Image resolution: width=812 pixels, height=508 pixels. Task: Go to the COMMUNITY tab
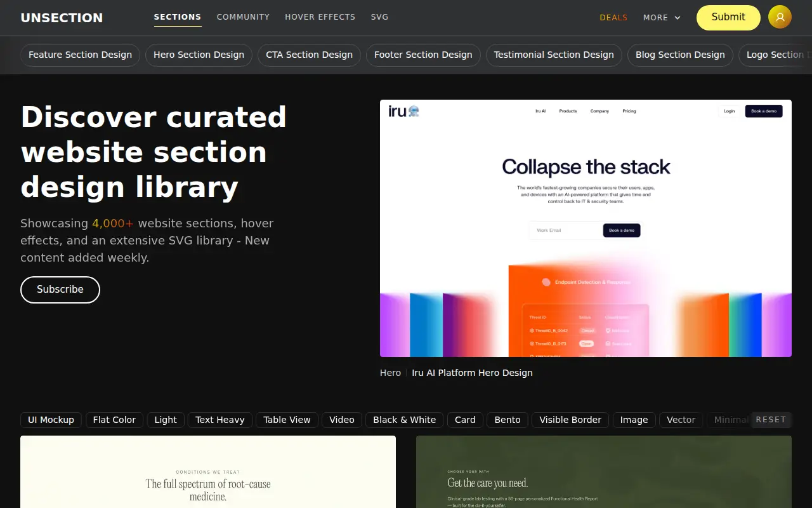click(x=243, y=17)
